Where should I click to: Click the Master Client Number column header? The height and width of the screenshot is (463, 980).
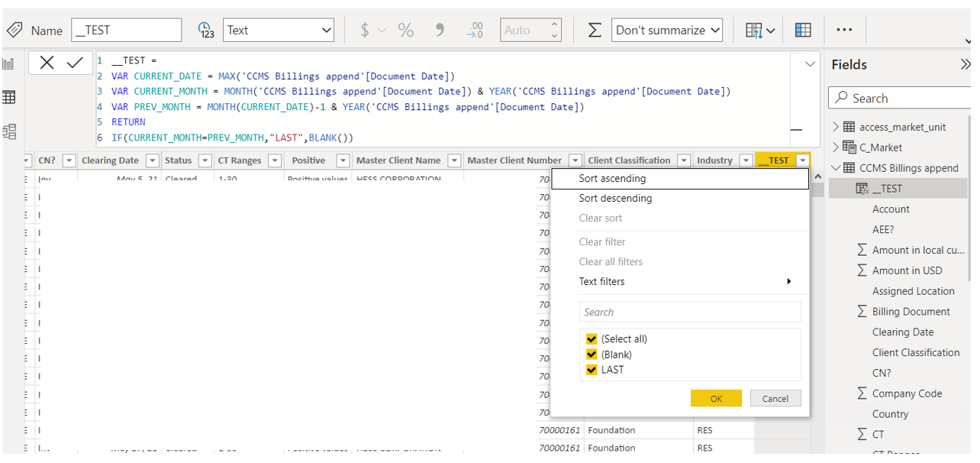[x=514, y=160]
